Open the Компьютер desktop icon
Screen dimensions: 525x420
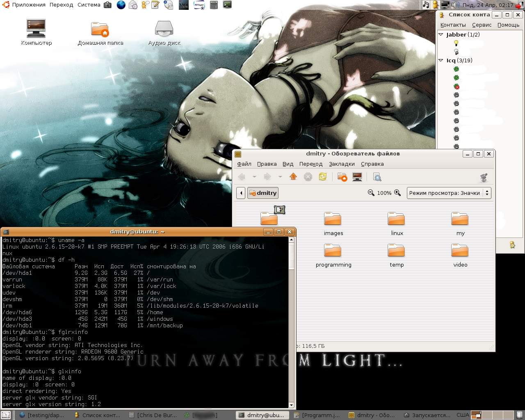36,33
